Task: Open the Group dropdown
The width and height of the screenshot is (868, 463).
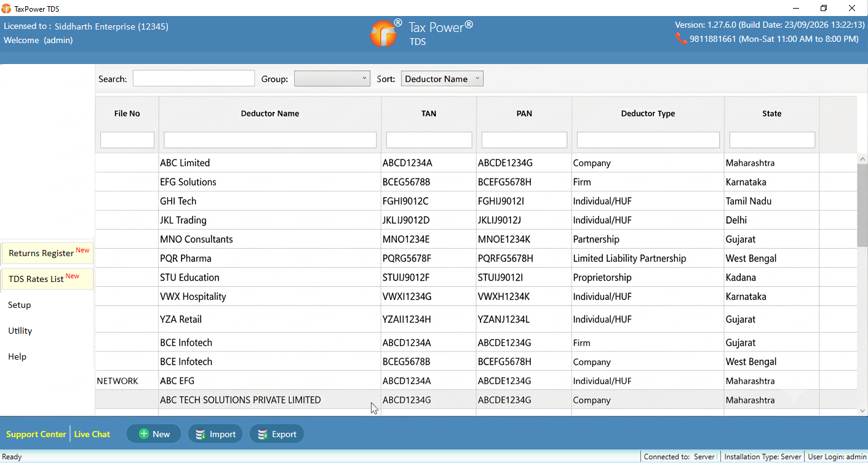Action: pos(332,79)
